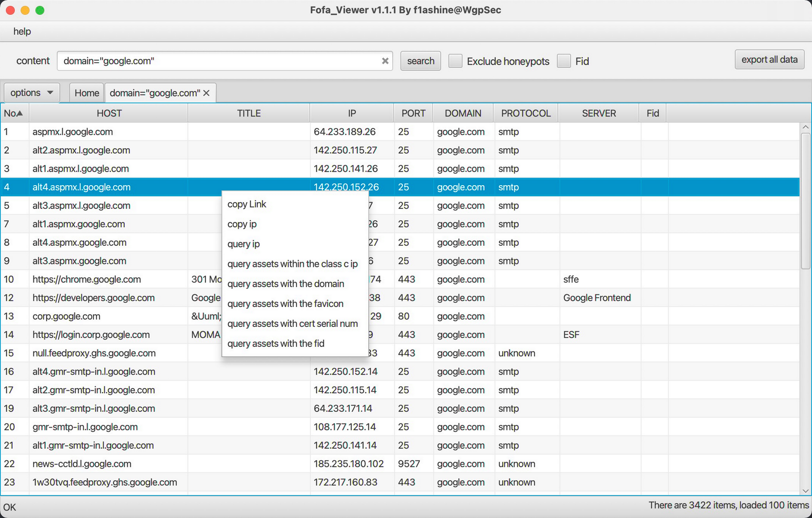Select row with https://chrome.google.com host

pos(87,280)
